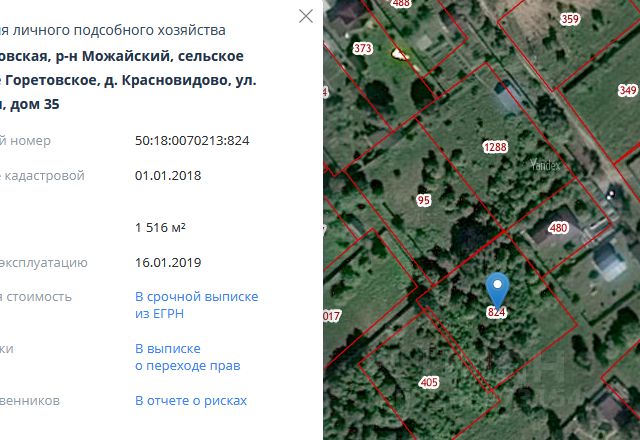Click the blue map pin marker
640x440 pixels.
(497, 289)
